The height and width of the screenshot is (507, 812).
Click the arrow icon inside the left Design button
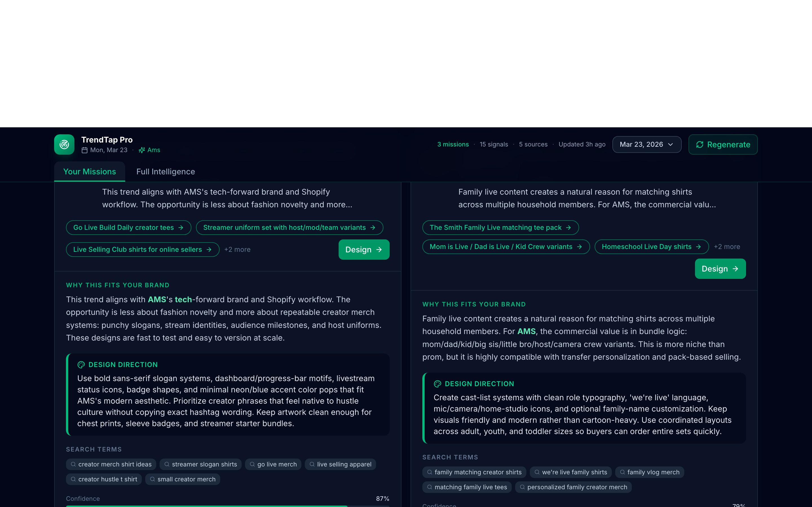pos(379,250)
